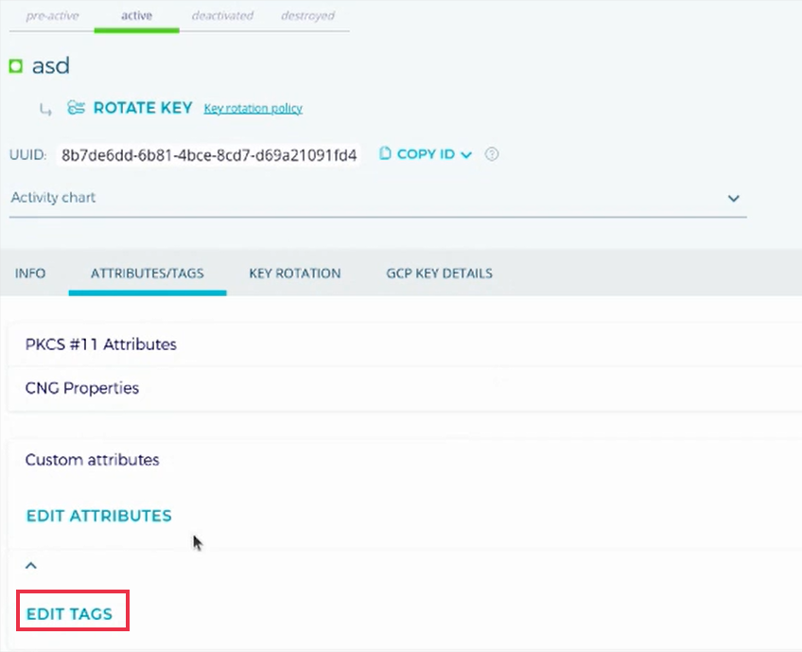Click EDIT ATTRIBUTES

(98, 516)
